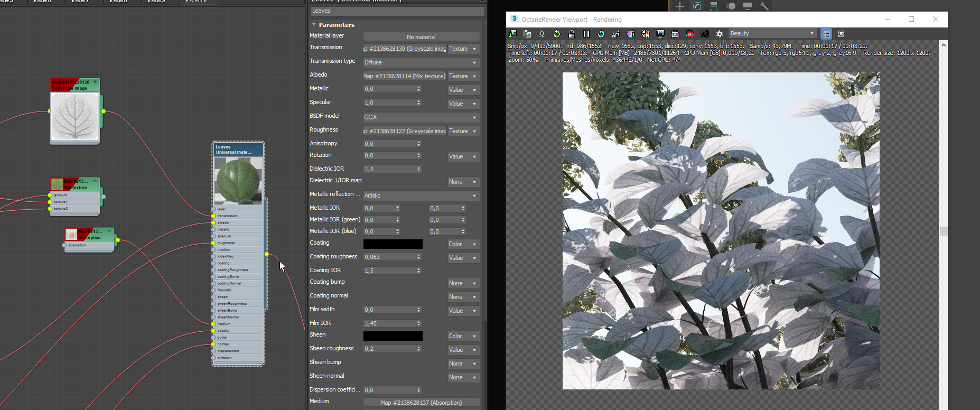Viewport: 980px width, 410px height.
Task: Click the purple film frame icon
Action: pyautogui.click(x=675, y=34)
